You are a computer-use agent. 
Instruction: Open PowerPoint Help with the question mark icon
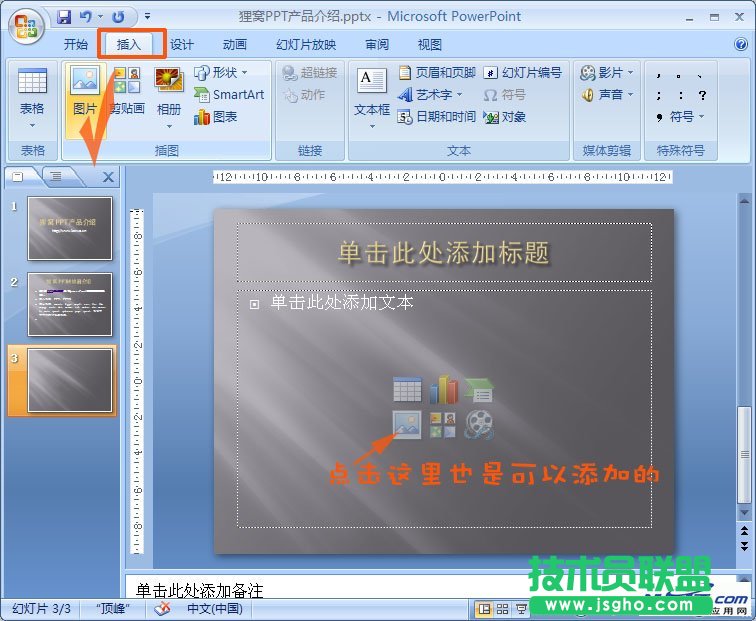coord(741,44)
